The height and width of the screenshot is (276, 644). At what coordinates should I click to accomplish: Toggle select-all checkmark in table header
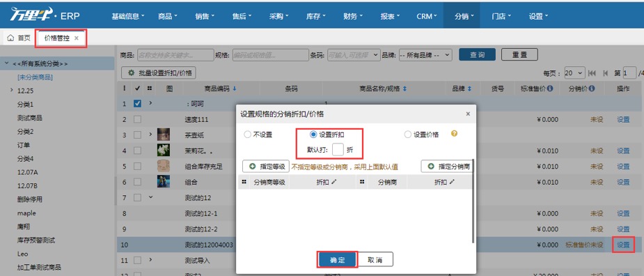137,88
